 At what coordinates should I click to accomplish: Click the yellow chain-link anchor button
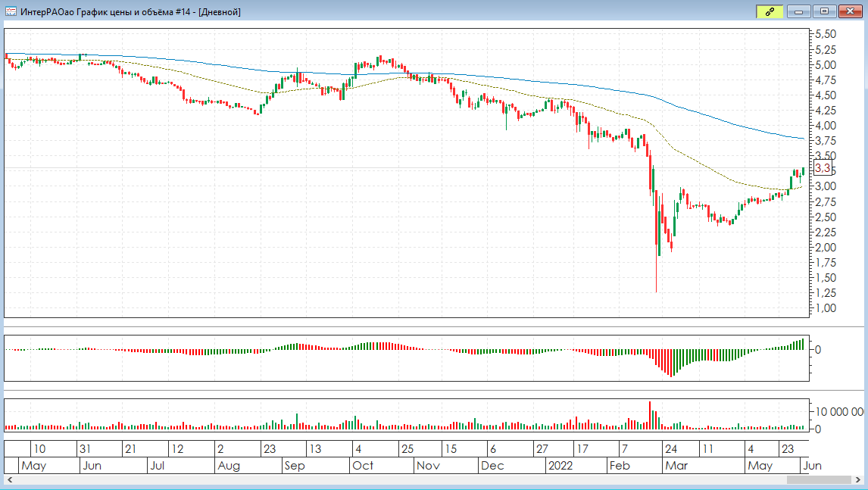[x=770, y=11]
